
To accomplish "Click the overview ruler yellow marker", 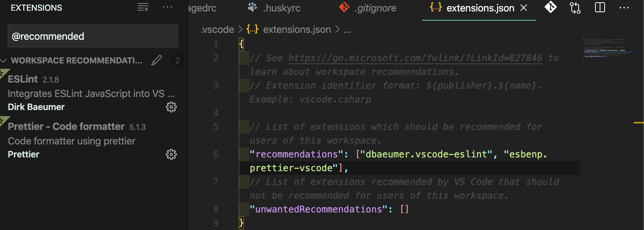I will click(x=639, y=123).
